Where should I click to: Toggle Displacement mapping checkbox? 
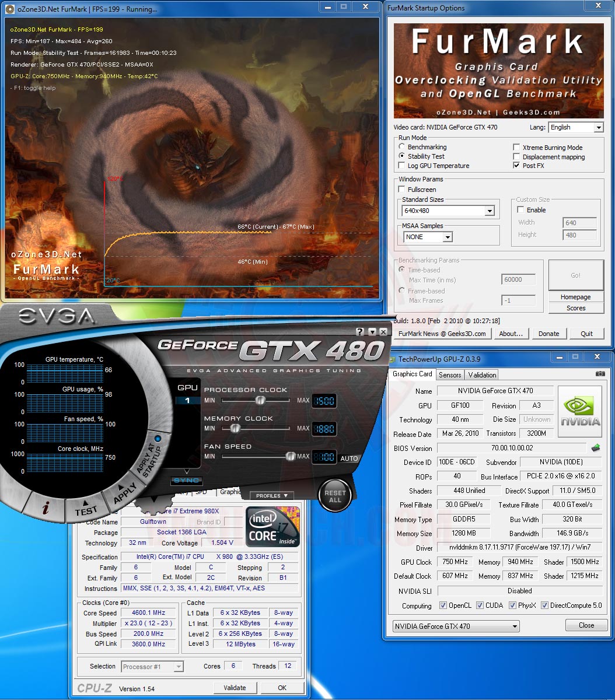(516, 157)
